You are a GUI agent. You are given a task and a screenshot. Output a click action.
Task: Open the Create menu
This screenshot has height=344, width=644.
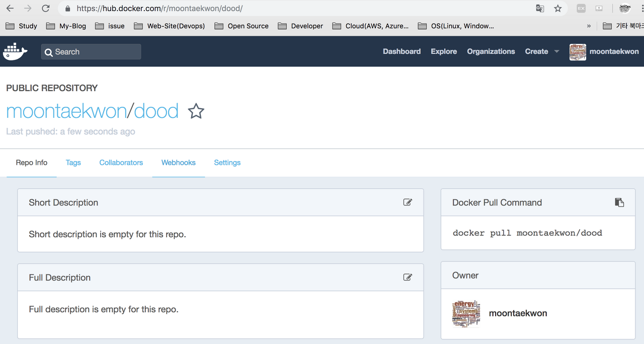click(536, 51)
